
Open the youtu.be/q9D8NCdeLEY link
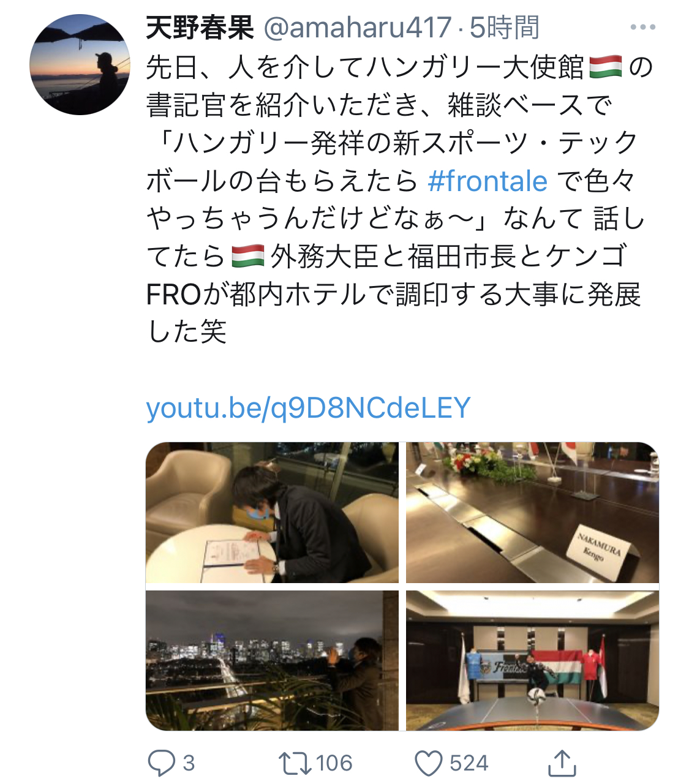click(308, 408)
